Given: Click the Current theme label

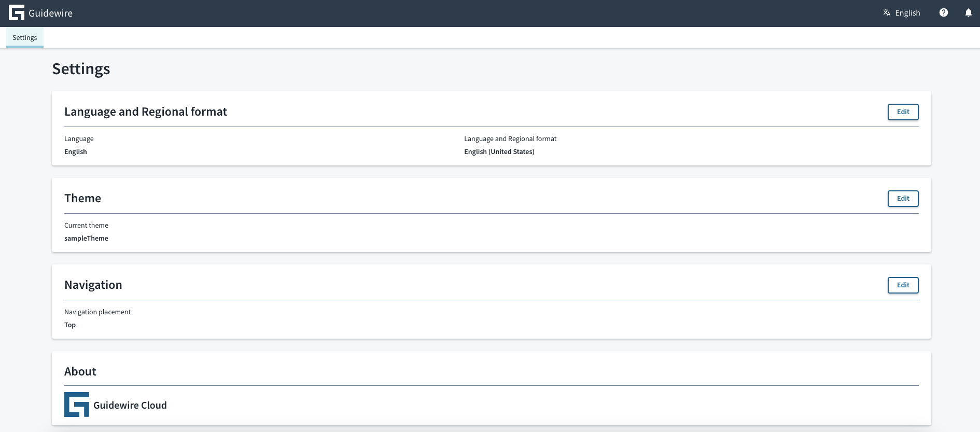Looking at the screenshot, I should tap(86, 225).
